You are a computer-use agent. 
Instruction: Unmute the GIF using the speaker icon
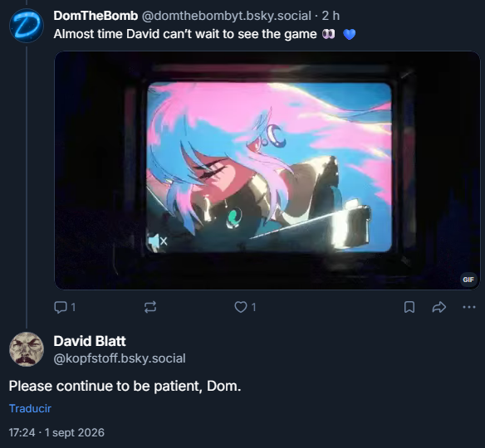158,241
